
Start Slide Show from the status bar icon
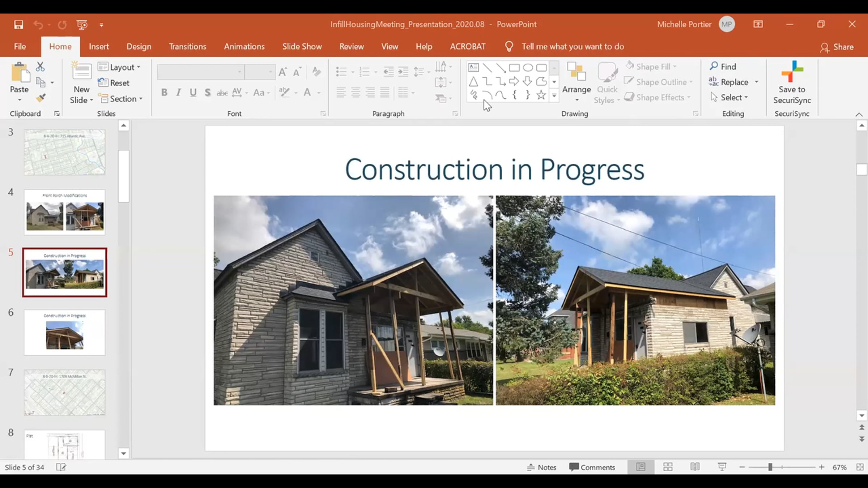click(722, 467)
